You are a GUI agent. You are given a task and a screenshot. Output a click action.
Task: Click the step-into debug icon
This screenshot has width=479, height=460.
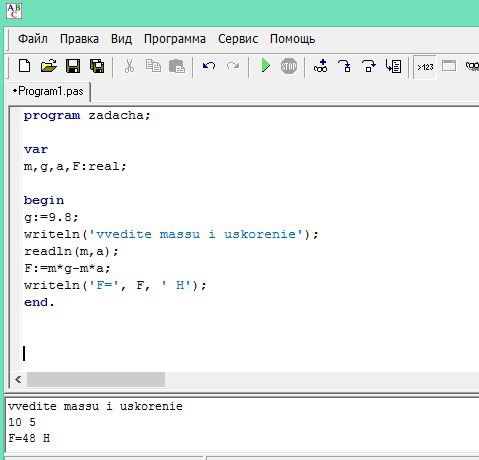pos(344,66)
